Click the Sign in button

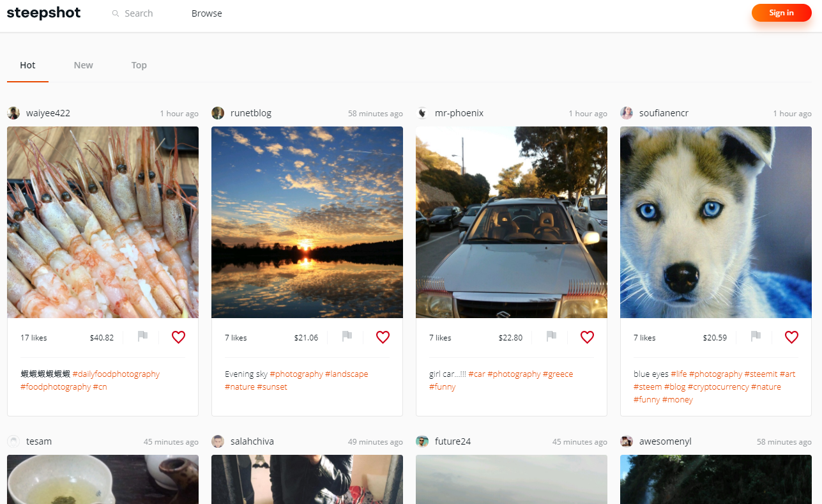(x=782, y=13)
